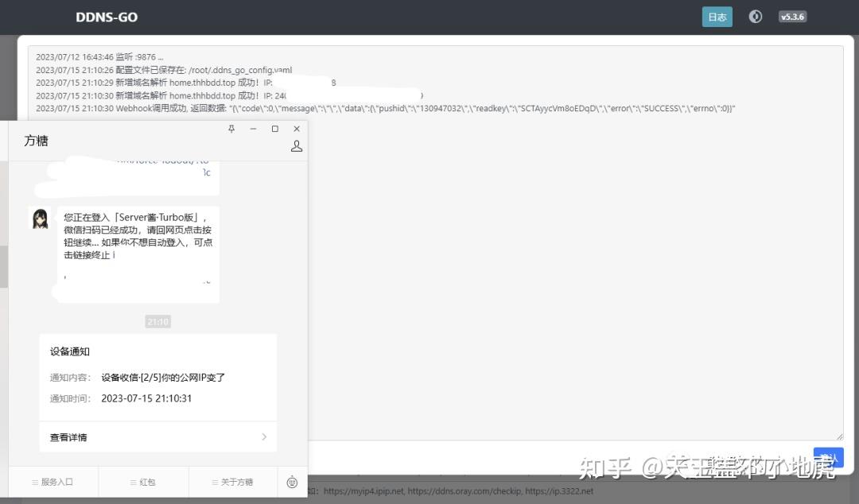Viewport: 859px width, 504px height.
Task: Click the 日志 button
Action: [x=717, y=16]
